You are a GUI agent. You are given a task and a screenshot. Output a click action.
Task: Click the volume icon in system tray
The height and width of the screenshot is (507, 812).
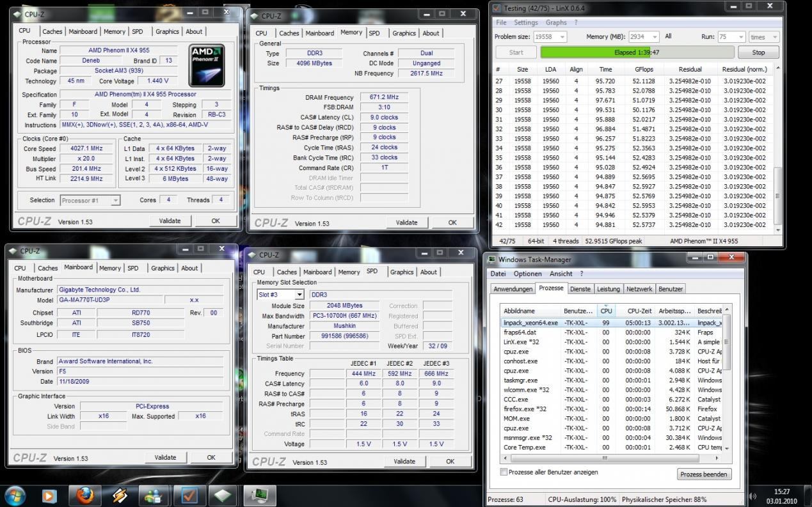[x=753, y=496]
